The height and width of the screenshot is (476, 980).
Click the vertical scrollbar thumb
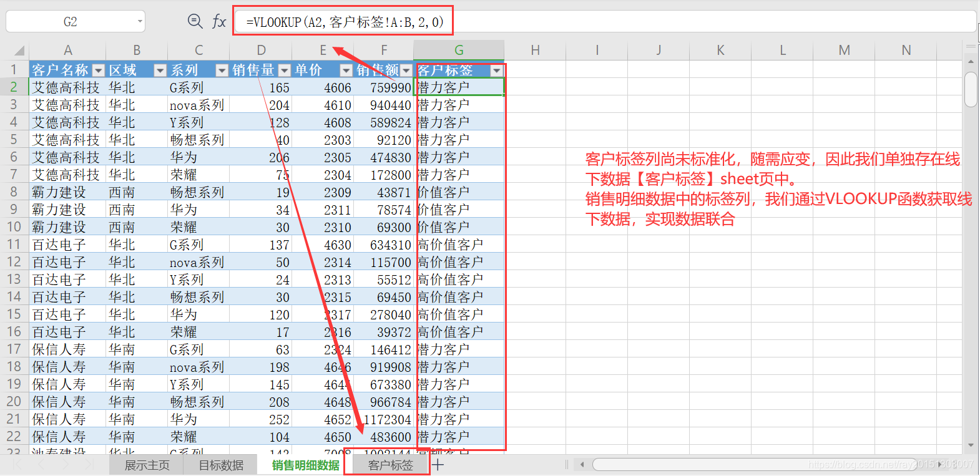[x=971, y=89]
